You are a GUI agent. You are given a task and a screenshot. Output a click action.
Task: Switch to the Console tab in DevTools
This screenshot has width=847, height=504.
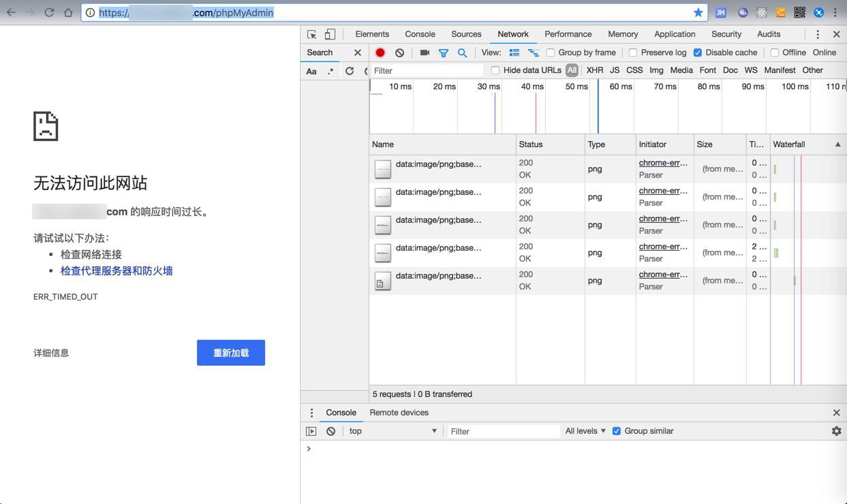point(420,34)
